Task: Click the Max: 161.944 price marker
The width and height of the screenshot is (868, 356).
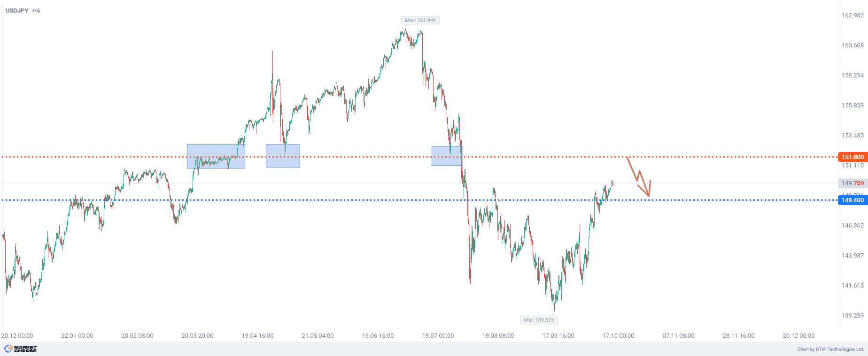Action: pos(420,20)
